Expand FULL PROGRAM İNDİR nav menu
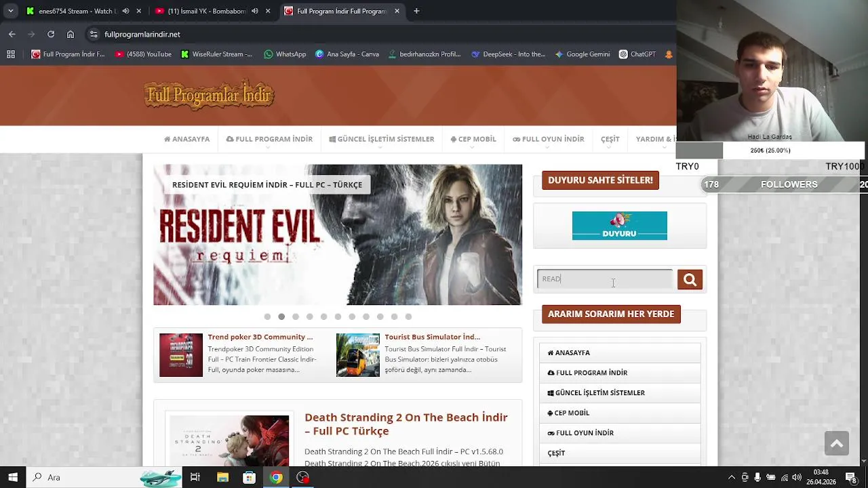 (x=269, y=139)
